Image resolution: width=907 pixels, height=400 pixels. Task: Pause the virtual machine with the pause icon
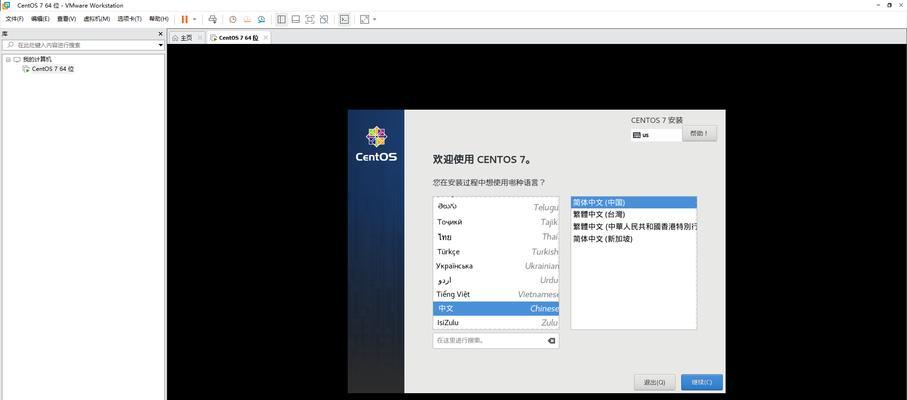click(x=185, y=19)
